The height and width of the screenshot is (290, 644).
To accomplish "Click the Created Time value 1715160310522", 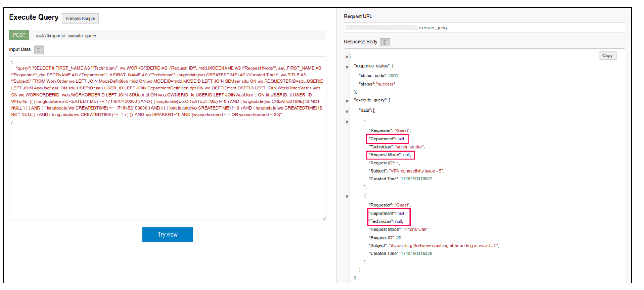I will pos(416,179).
